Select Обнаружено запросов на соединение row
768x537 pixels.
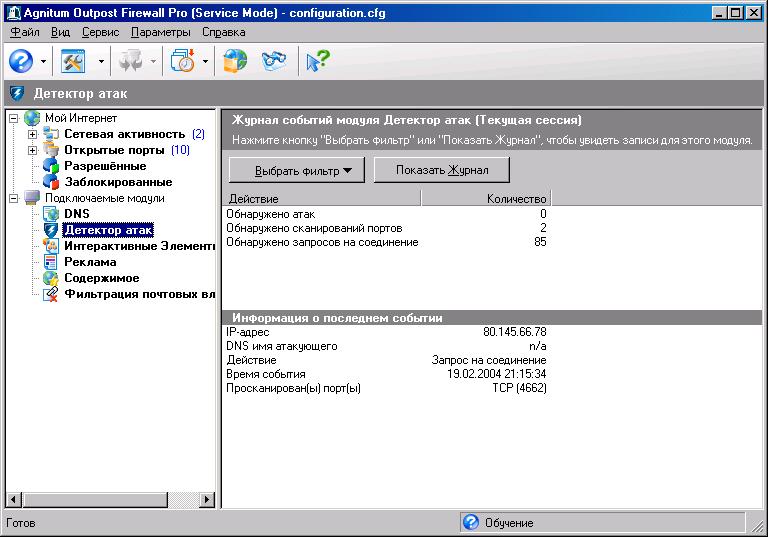point(386,242)
